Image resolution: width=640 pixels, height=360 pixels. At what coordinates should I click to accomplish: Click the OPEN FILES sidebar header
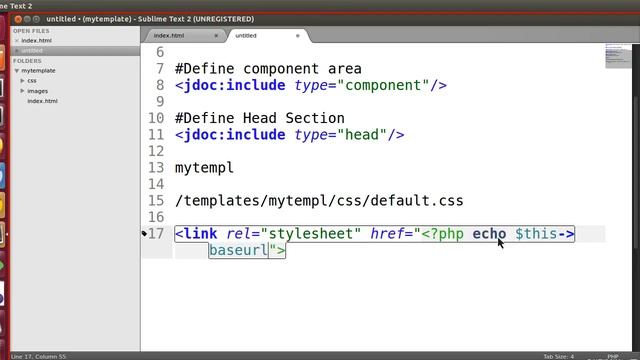[x=31, y=31]
